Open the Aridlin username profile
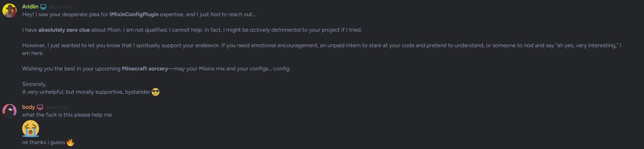 [x=30, y=7]
